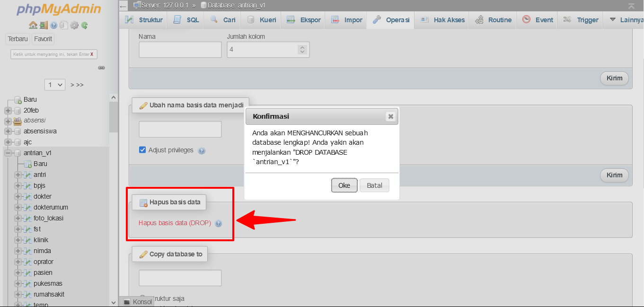Clear the navigation filter with red X

[93, 53]
